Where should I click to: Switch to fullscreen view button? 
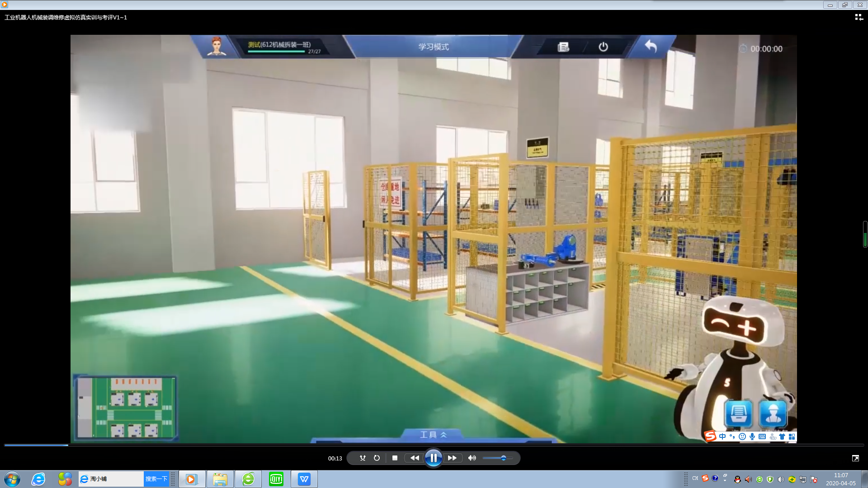coord(855,458)
